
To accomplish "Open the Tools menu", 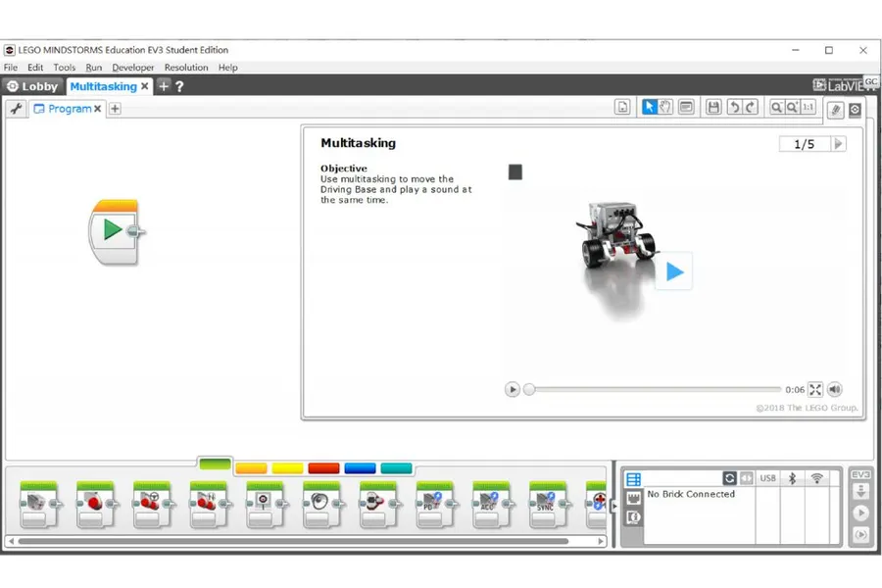I will pos(64,67).
